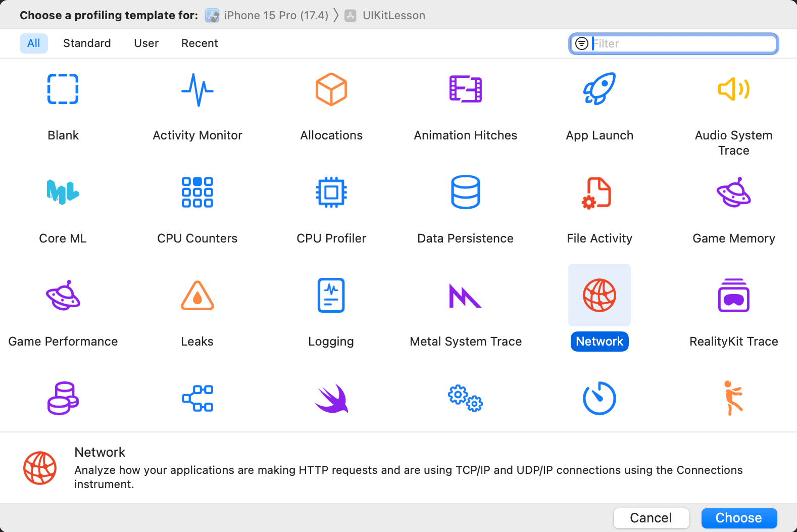Choose the orange walking-figure template icon
Image resolution: width=797 pixels, height=532 pixels.
click(x=733, y=398)
